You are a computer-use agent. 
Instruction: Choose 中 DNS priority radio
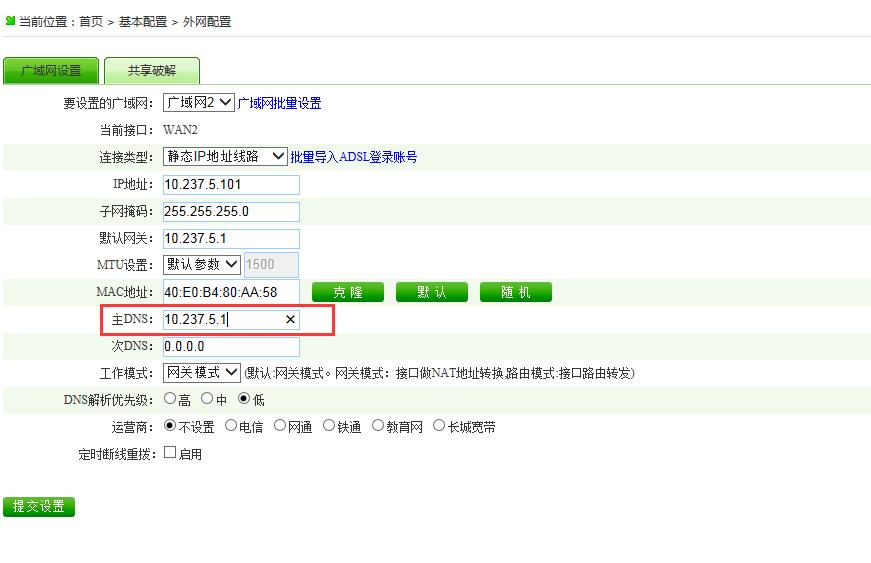coord(207,399)
